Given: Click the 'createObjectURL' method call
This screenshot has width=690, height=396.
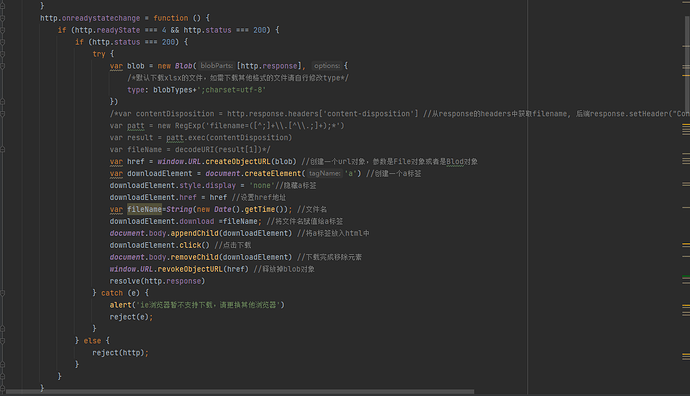Looking at the screenshot, I should tap(238, 161).
